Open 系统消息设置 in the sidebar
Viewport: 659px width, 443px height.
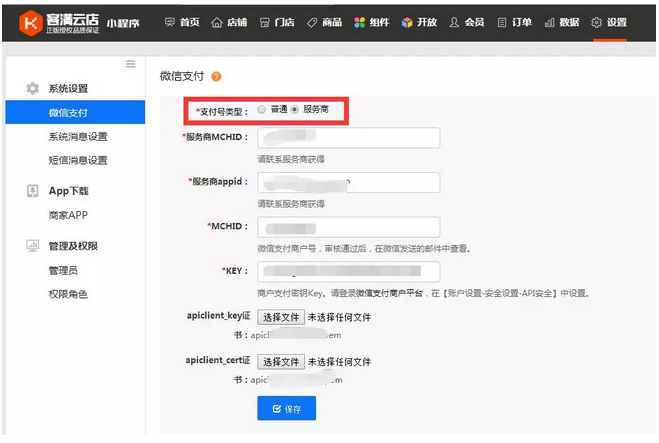78,137
